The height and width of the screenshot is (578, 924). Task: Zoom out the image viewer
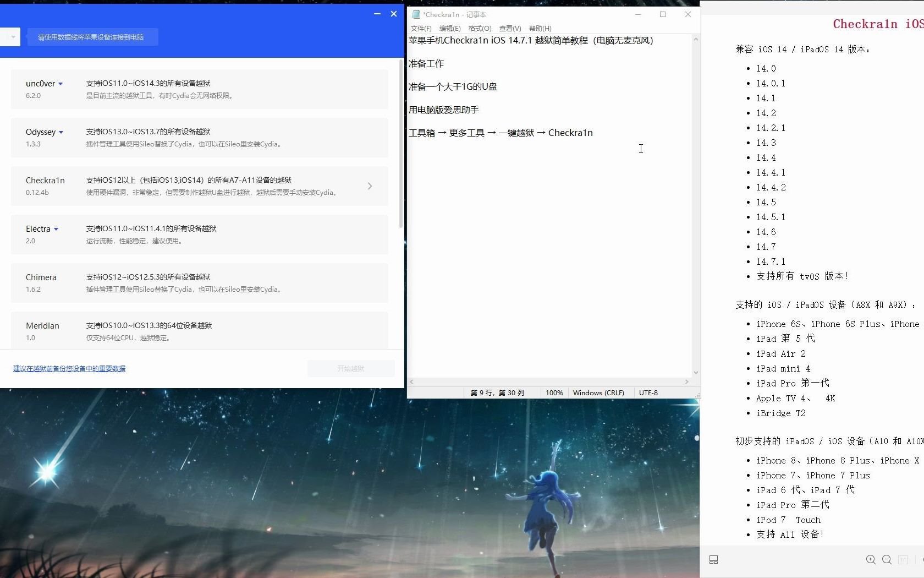[887, 559]
